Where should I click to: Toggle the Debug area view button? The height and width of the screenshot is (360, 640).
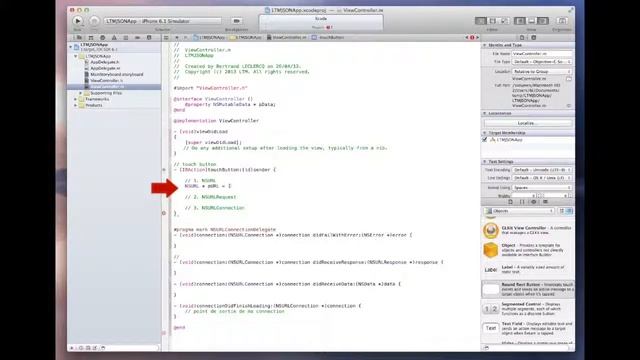tap(531, 21)
